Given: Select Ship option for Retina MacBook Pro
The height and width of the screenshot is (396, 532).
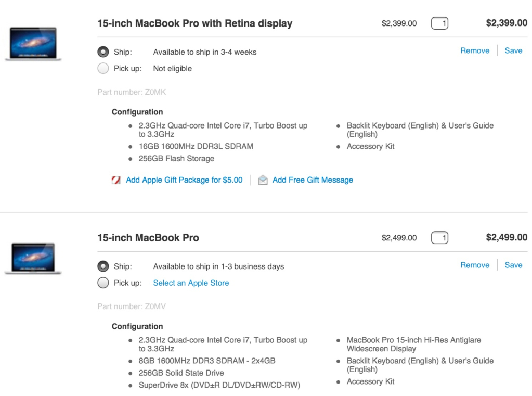Looking at the screenshot, I should coord(103,52).
